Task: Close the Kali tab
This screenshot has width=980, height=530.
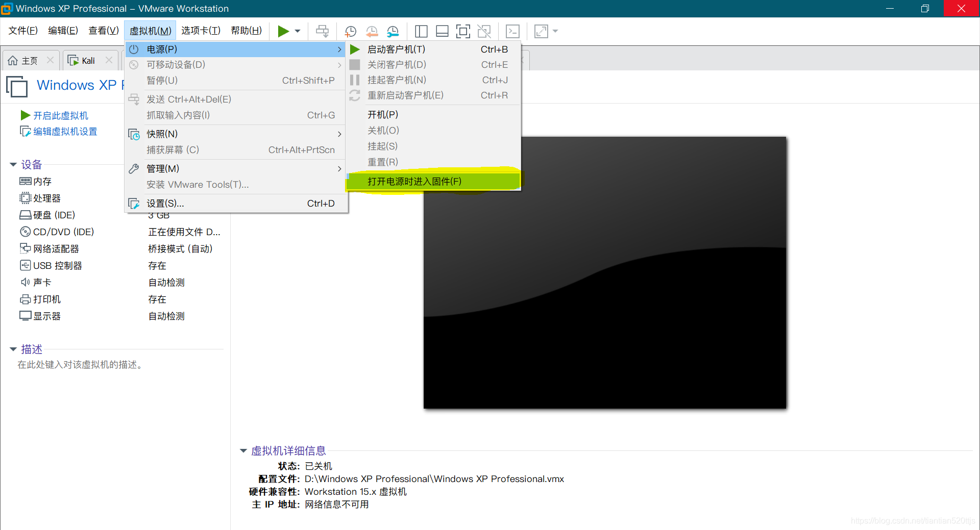Action: coord(109,60)
